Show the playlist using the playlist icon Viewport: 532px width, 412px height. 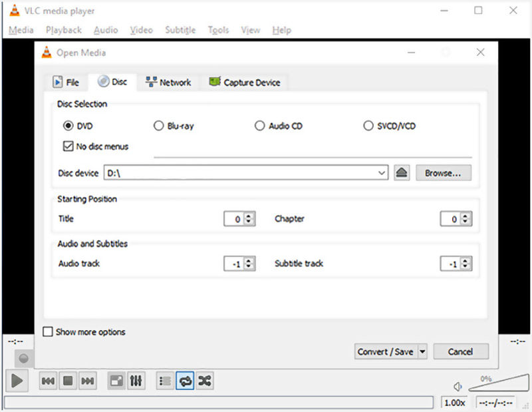click(x=166, y=381)
